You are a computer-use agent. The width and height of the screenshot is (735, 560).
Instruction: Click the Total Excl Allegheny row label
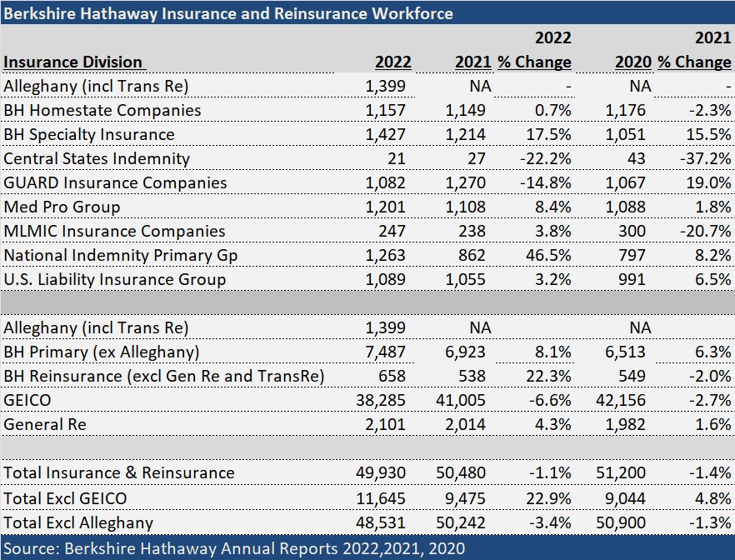coord(78,522)
